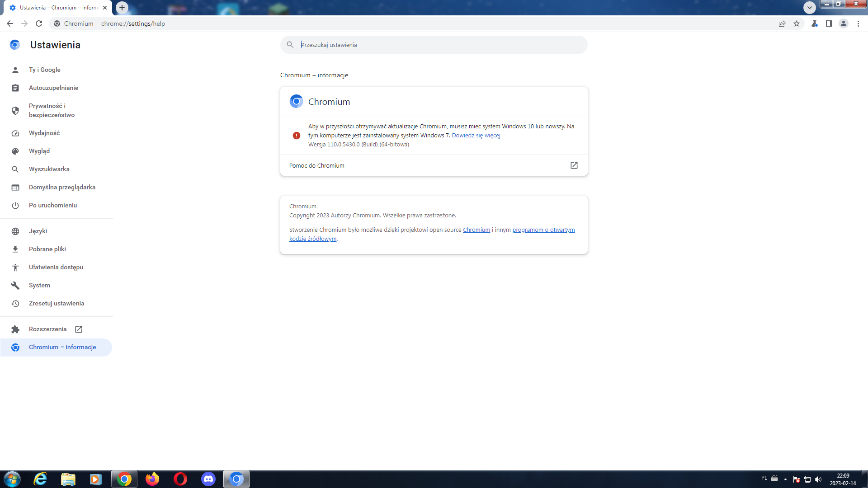Open the profile avatar icon
The width and height of the screenshot is (868, 488).
tap(844, 23)
